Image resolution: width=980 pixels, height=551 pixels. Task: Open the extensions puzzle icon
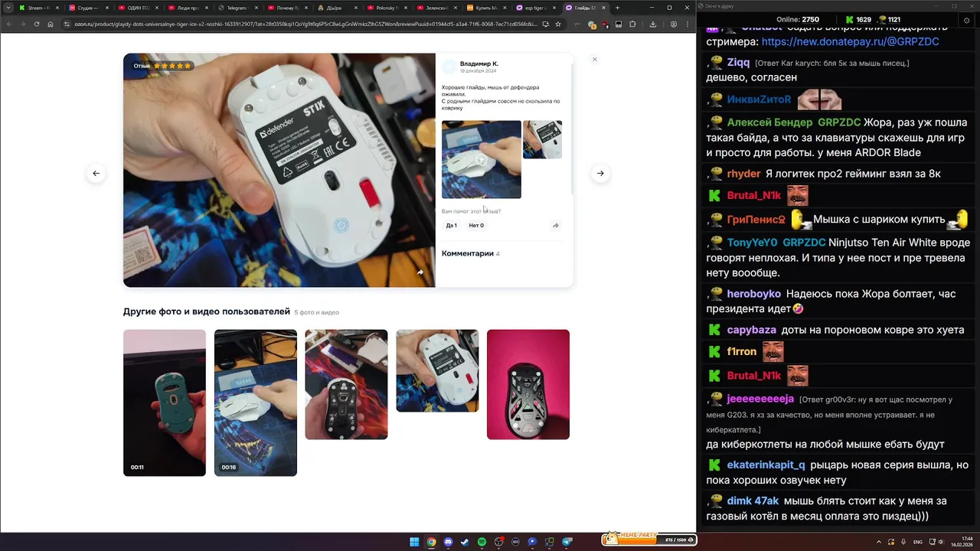(632, 24)
